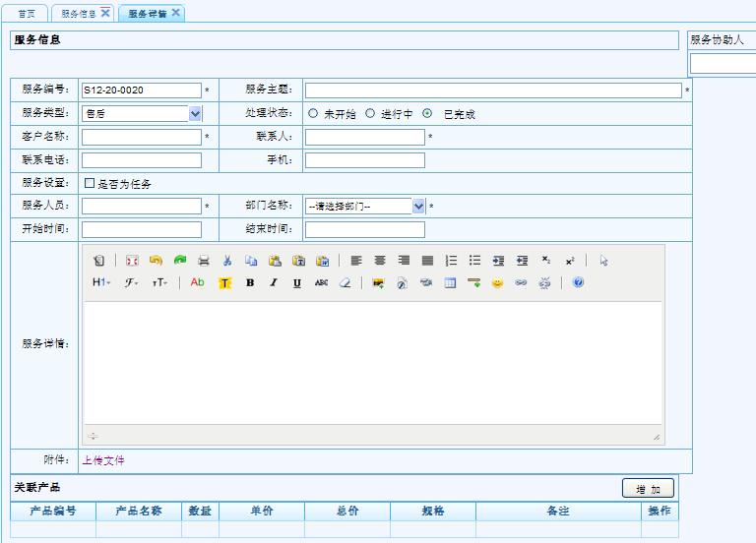Toggle italic text in editor toolbar
756x543 pixels.
tap(274, 283)
